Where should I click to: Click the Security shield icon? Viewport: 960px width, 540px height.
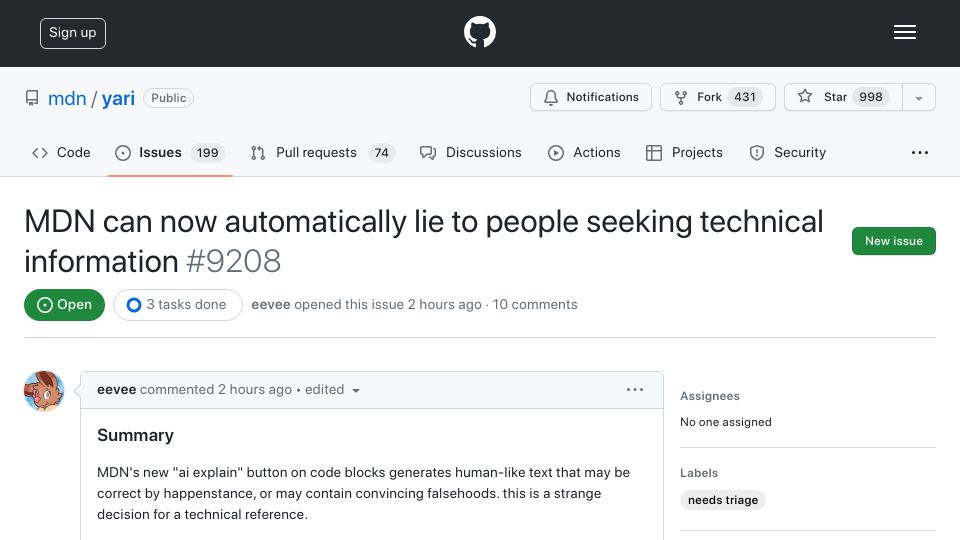(x=757, y=153)
